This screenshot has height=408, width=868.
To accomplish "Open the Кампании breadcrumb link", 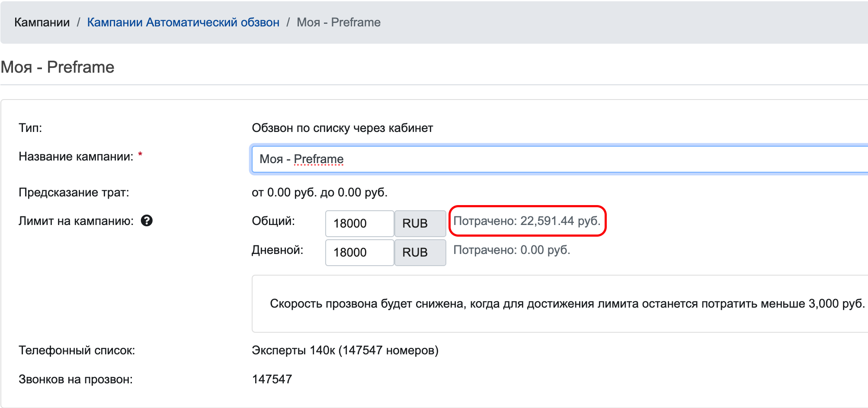I will tap(42, 22).
